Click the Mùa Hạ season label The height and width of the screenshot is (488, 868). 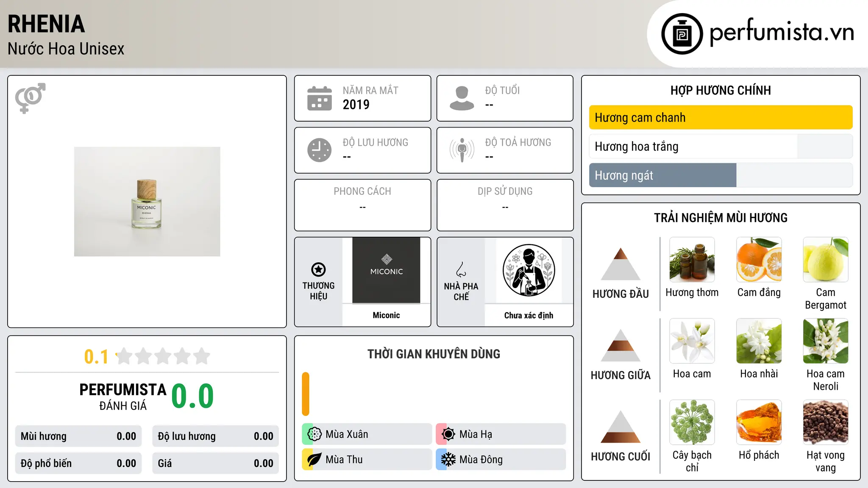pyautogui.click(x=476, y=434)
